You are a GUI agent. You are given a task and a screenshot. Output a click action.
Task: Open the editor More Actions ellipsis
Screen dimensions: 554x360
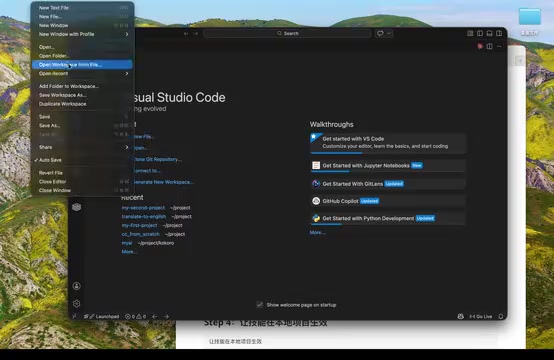click(x=499, y=46)
